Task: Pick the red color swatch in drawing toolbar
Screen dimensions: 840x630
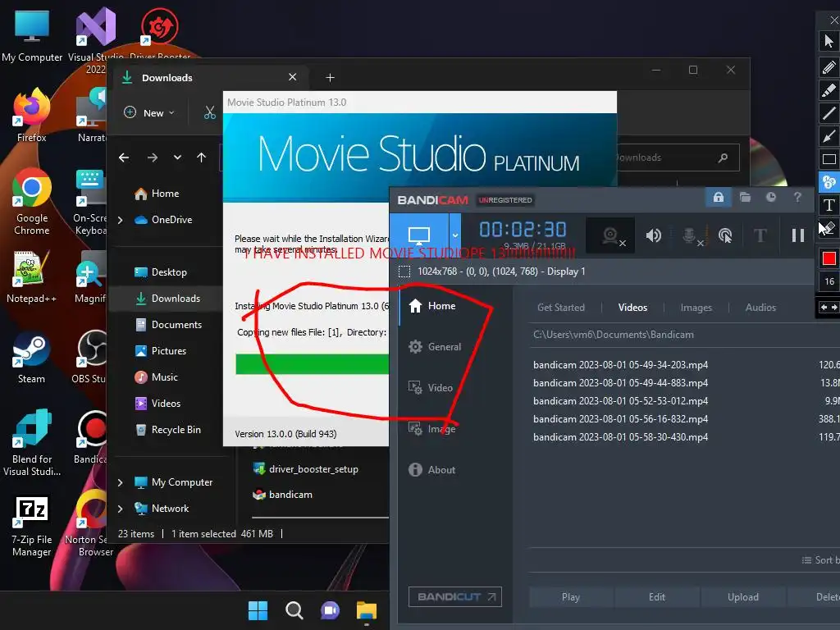Action: (829, 258)
